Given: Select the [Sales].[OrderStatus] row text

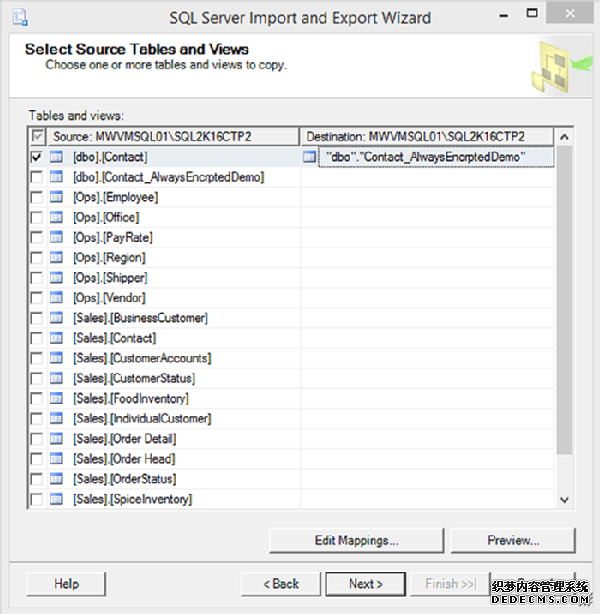Looking at the screenshot, I should coord(125,479).
